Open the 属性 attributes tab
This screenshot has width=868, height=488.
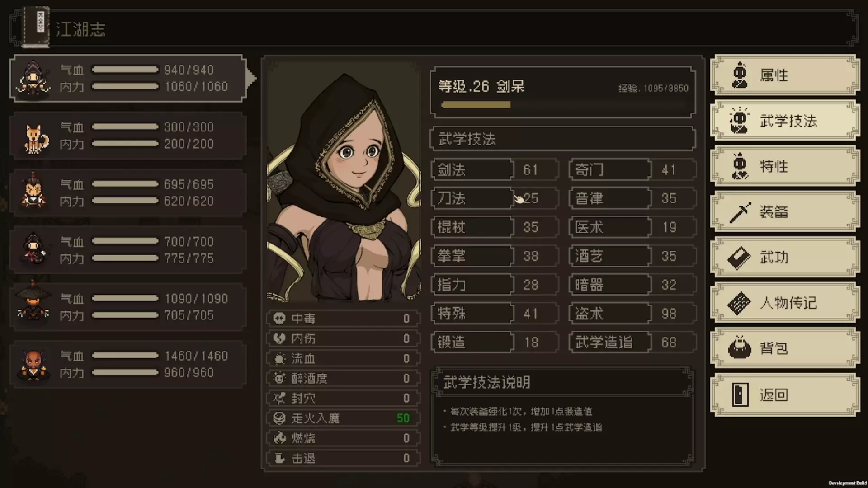pyautogui.click(x=785, y=75)
